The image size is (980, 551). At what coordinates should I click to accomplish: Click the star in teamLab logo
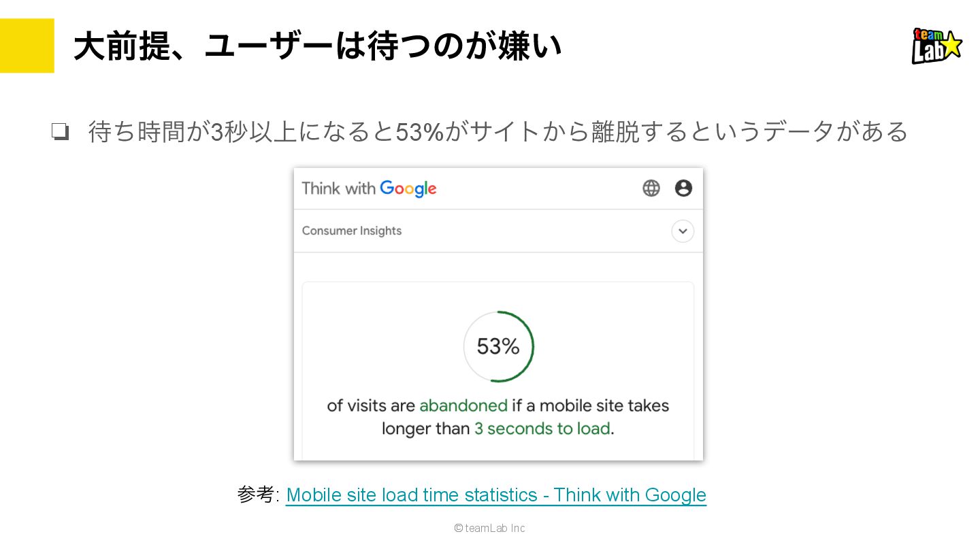click(951, 45)
